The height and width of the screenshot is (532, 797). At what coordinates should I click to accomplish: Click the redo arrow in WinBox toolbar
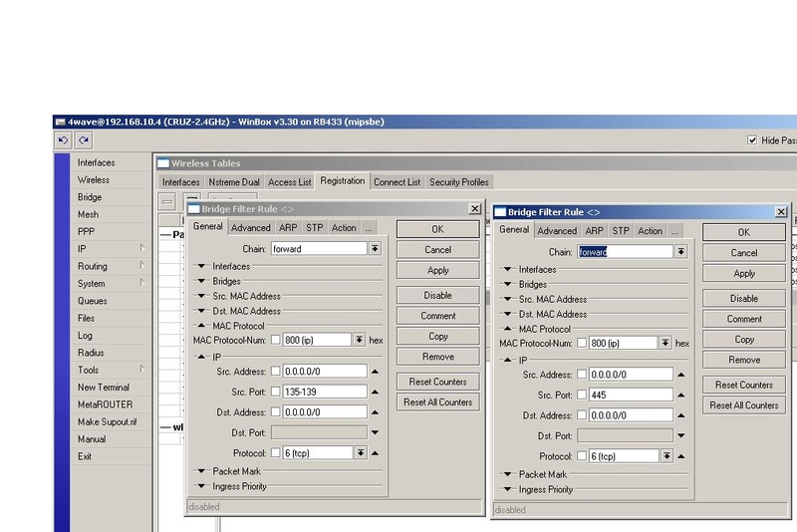84,141
